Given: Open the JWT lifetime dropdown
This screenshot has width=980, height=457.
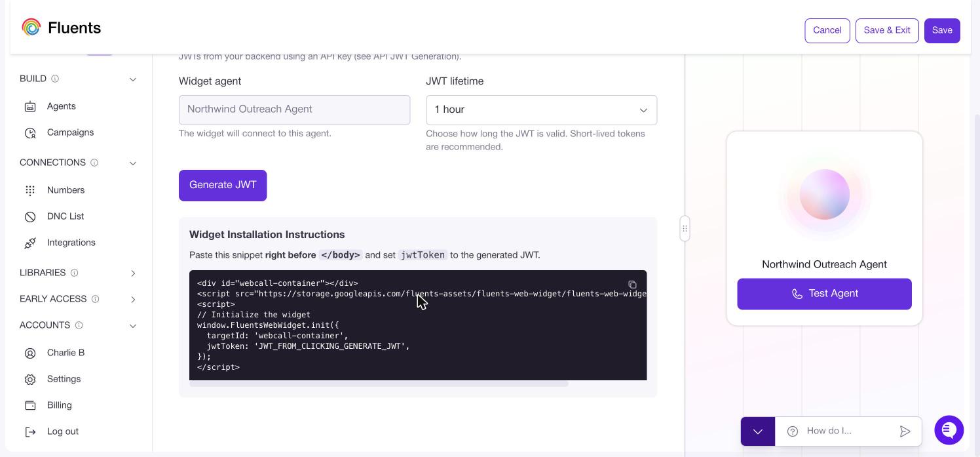Looking at the screenshot, I should (x=541, y=110).
